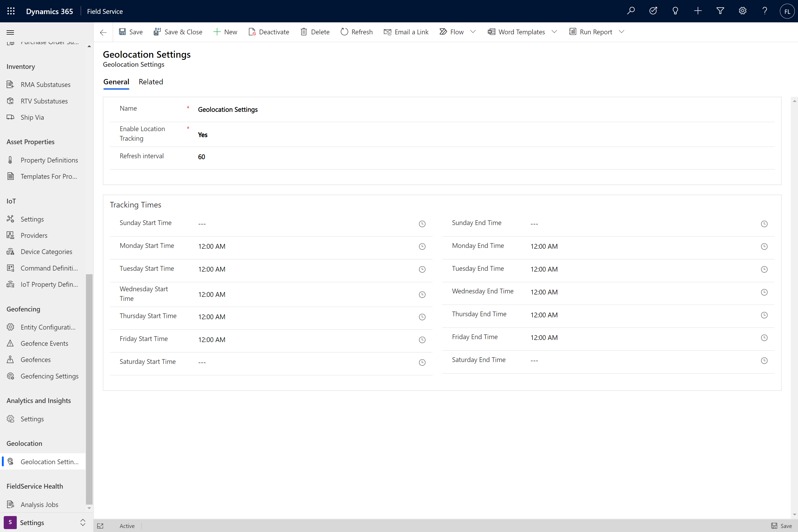The image size is (798, 532).
Task: Click the Save & Close button
Action: tap(178, 31)
